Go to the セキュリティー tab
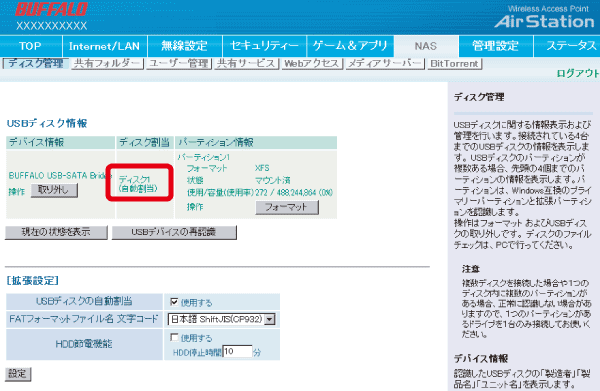 click(264, 46)
